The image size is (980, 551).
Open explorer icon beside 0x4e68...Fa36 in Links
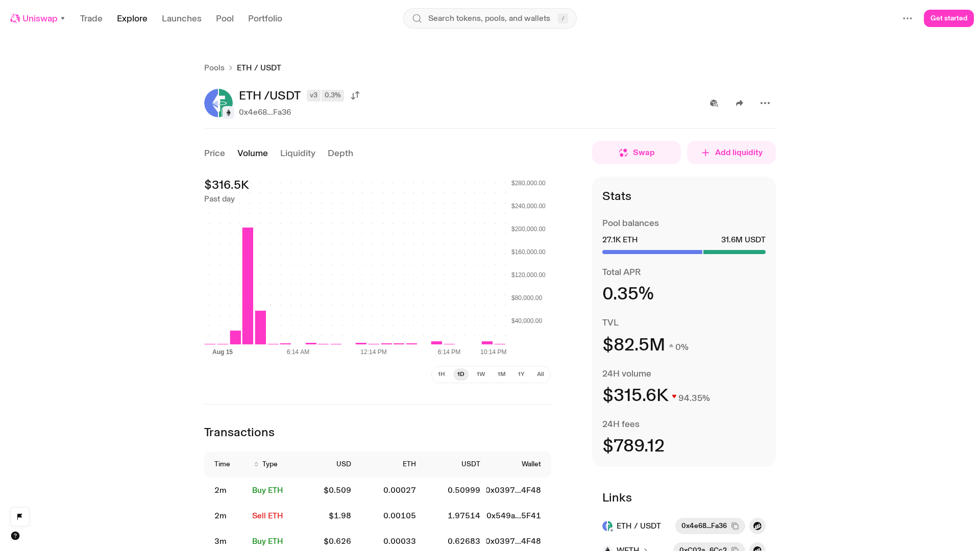click(757, 526)
